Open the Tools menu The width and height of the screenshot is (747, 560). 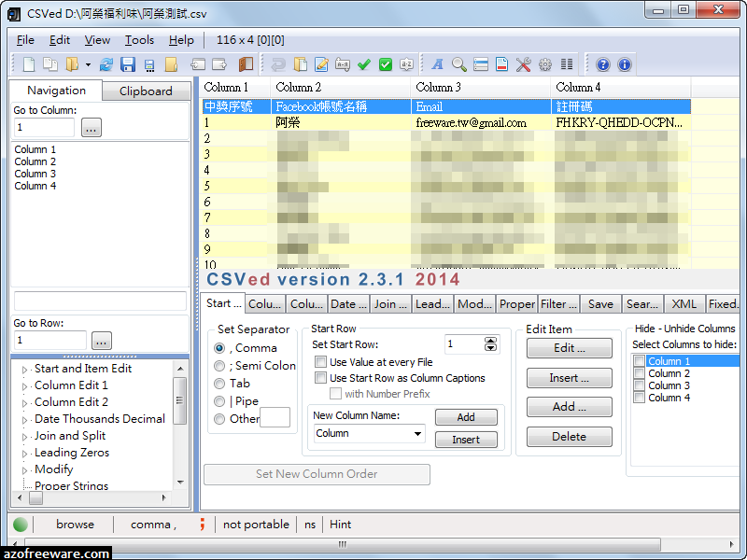pos(139,40)
